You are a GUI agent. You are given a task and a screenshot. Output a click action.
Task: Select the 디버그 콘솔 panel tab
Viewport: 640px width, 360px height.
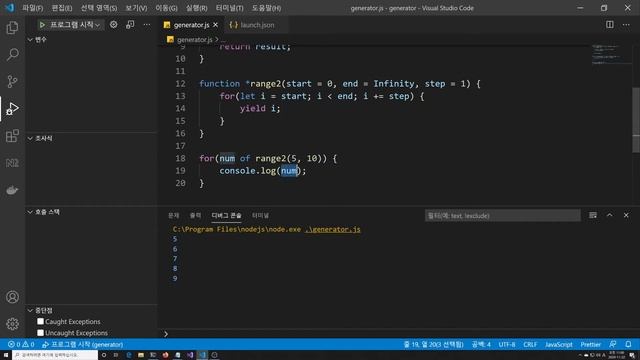(227, 216)
